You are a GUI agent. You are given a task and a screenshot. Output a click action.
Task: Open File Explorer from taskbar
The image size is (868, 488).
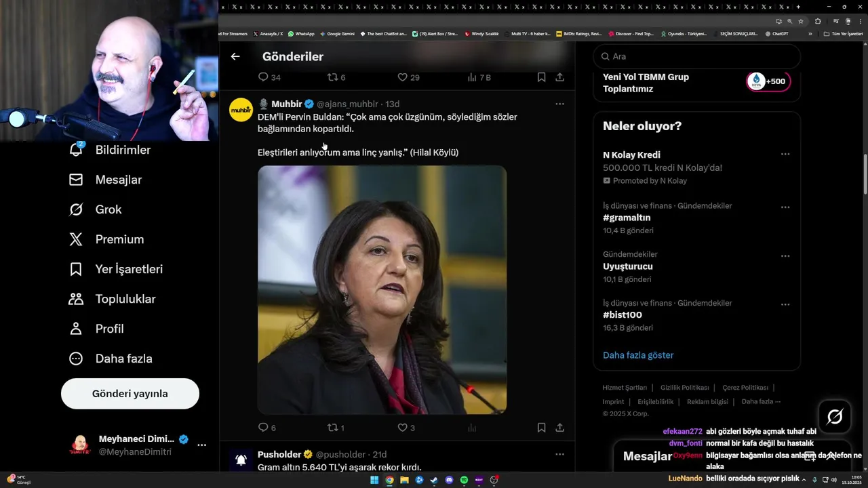point(404,480)
